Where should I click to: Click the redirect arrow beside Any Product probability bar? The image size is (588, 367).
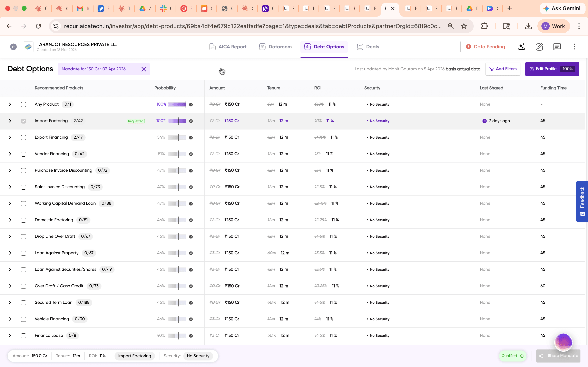[191, 104]
